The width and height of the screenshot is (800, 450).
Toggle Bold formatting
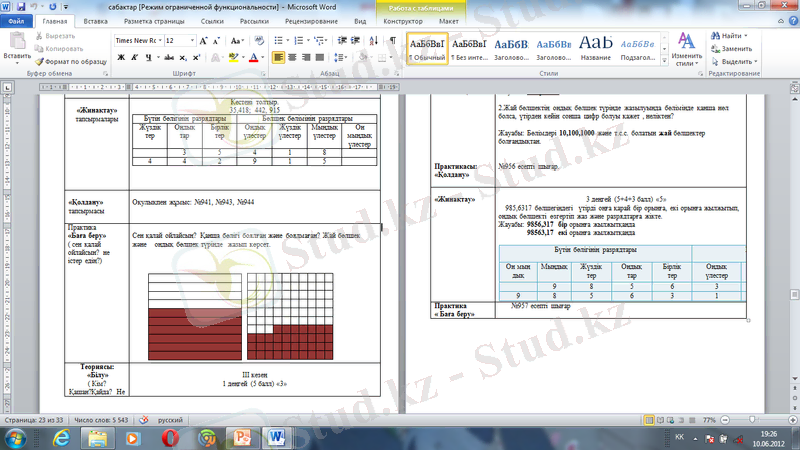[x=121, y=58]
